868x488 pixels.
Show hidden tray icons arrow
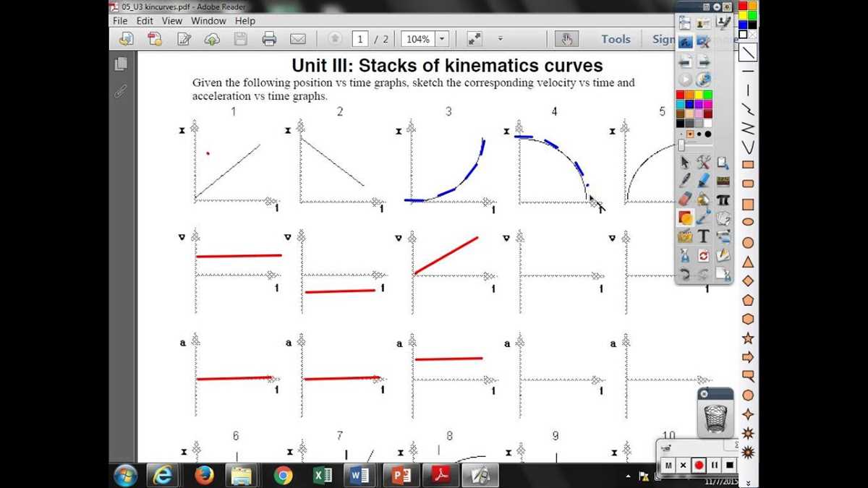pyautogui.click(x=628, y=476)
